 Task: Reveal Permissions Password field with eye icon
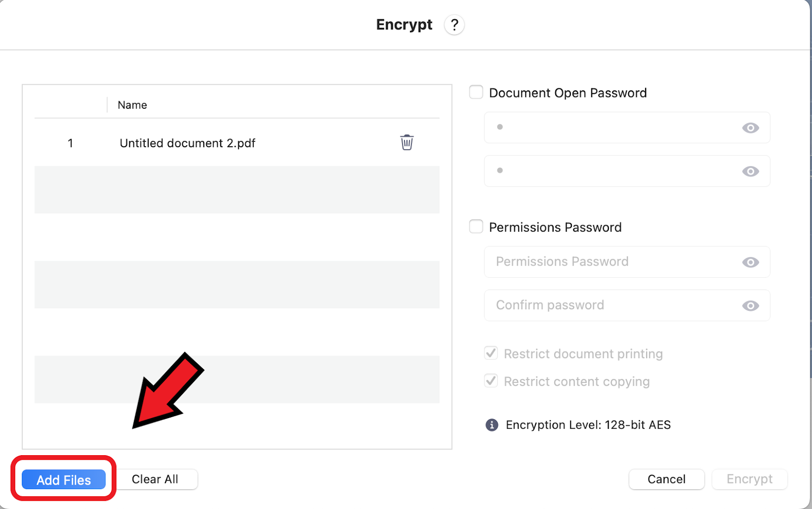click(750, 262)
